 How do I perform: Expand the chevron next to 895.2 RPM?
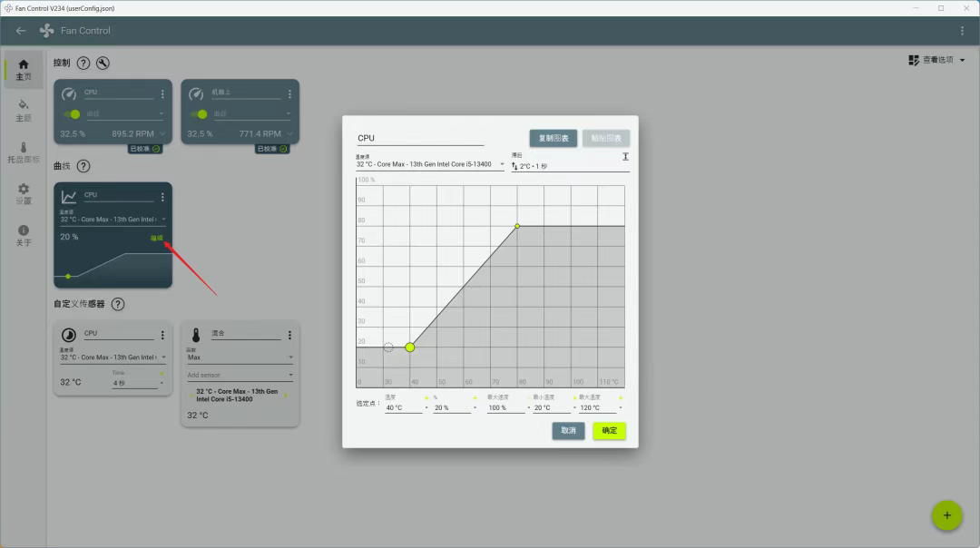coord(162,133)
